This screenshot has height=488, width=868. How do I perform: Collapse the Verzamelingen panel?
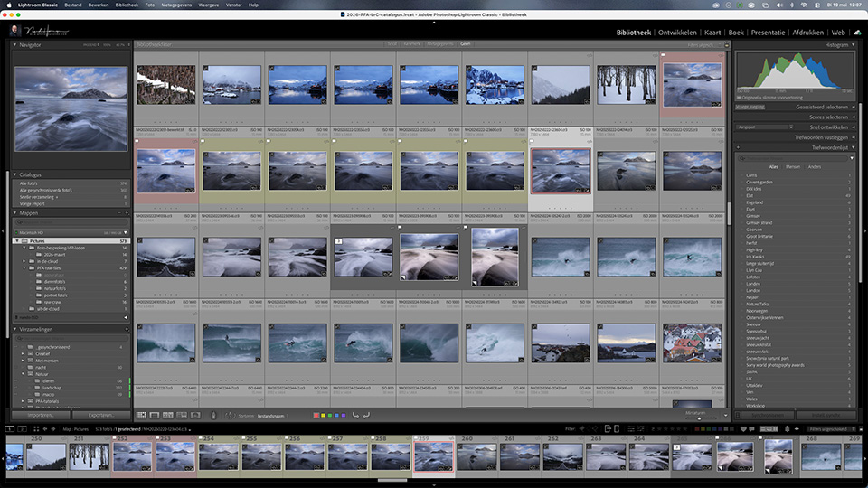[x=15, y=329]
